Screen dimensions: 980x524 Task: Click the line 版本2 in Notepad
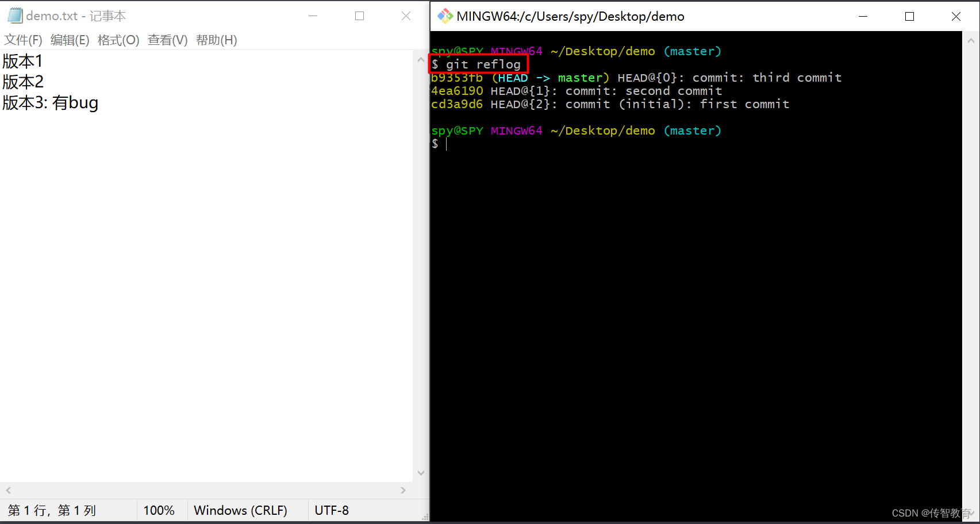[x=23, y=82]
